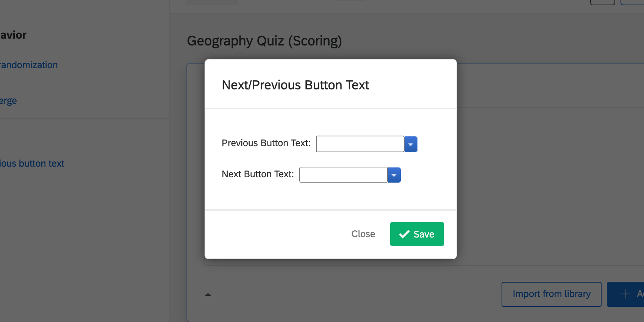
Task: Click the dark-outlined button at the top right
Action: (x=602, y=2)
